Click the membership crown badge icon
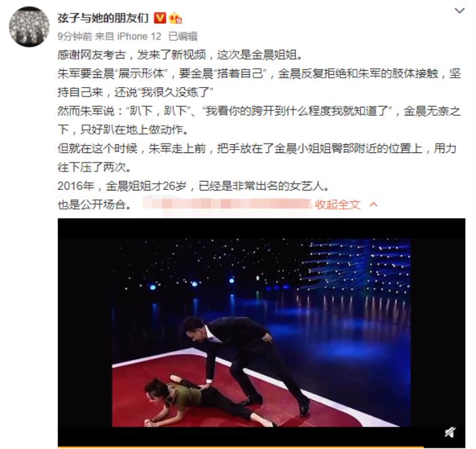 point(175,18)
